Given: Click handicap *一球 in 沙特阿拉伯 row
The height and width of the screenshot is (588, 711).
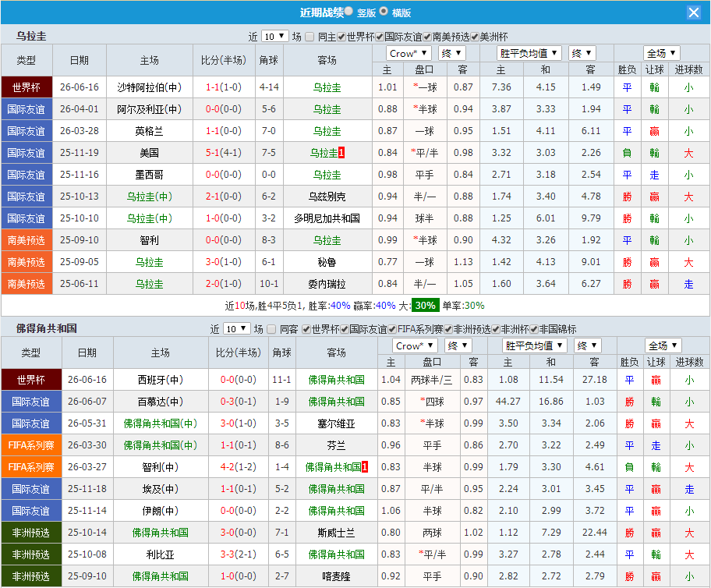Looking at the screenshot, I should 425,87.
